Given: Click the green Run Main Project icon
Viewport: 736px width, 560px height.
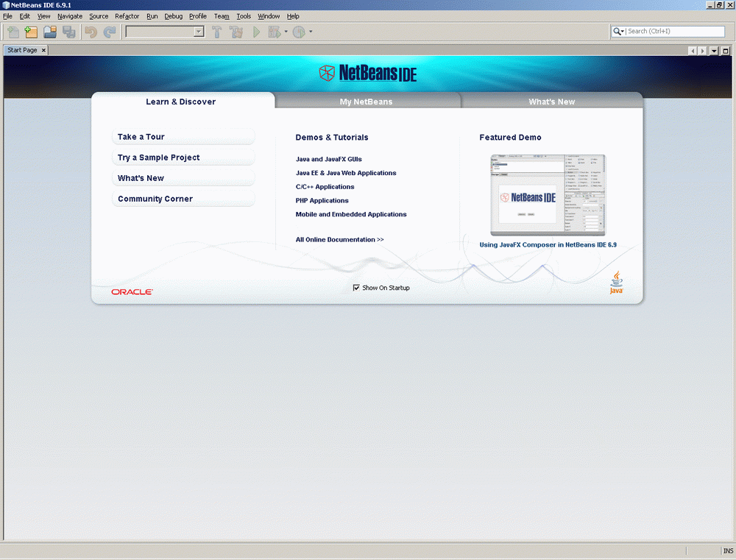Looking at the screenshot, I should pyautogui.click(x=256, y=32).
